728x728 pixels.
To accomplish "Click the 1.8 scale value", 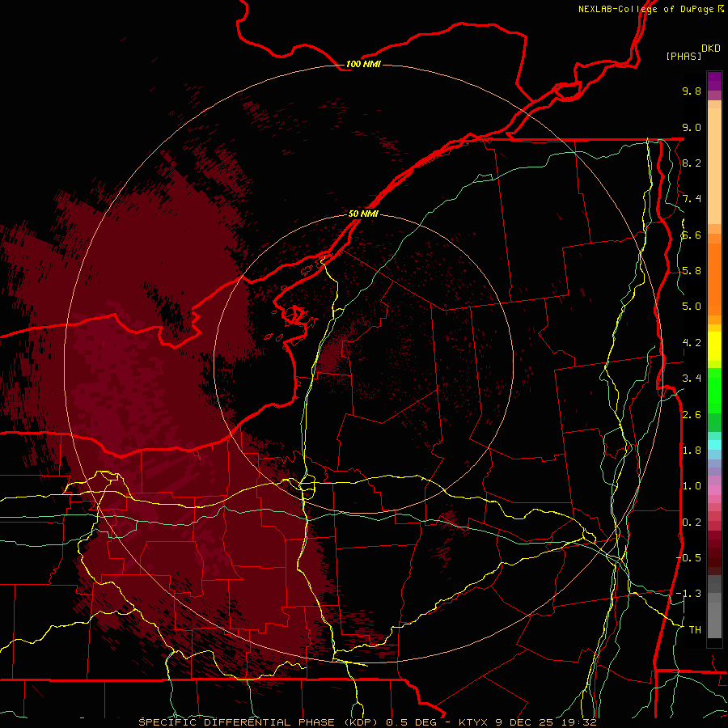I will click(x=692, y=451).
